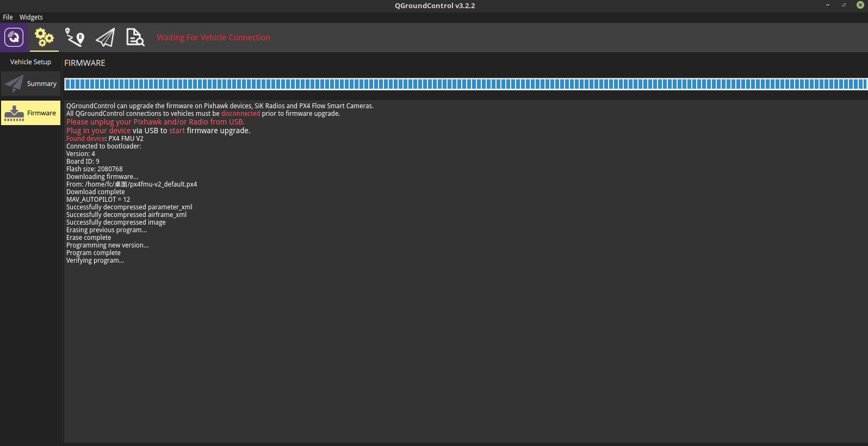Open the QGroundControl application settings icon

[14, 38]
